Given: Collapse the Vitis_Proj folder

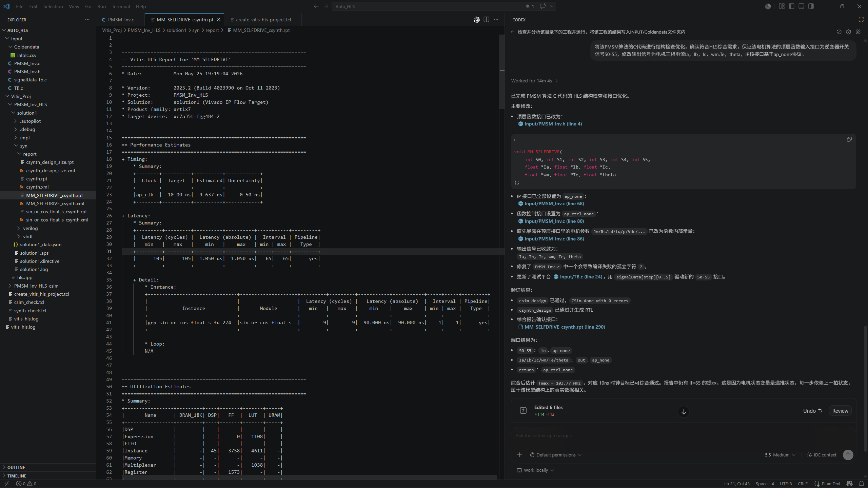Looking at the screenshot, I should (x=7, y=96).
